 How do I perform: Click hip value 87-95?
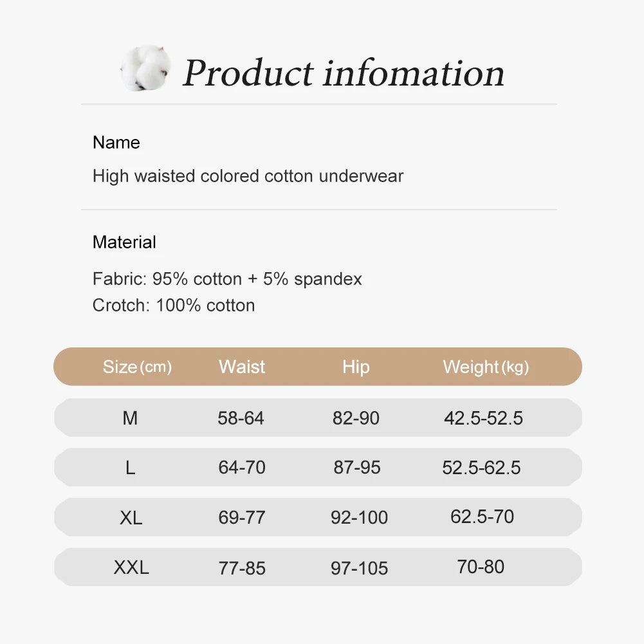[357, 468]
